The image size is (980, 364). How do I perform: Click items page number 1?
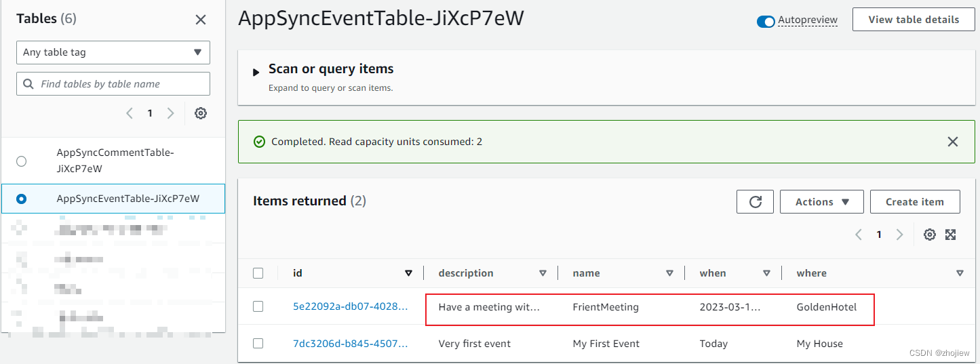coord(879,235)
